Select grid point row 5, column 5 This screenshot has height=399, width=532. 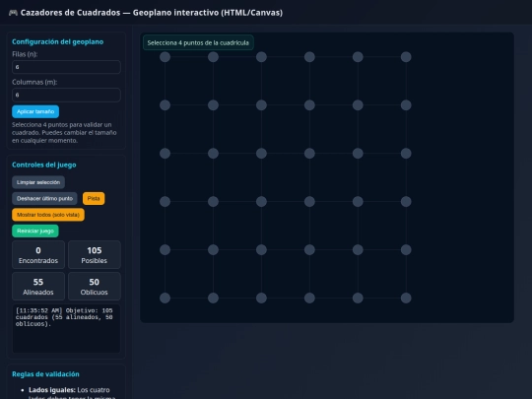pyautogui.click(x=358, y=249)
